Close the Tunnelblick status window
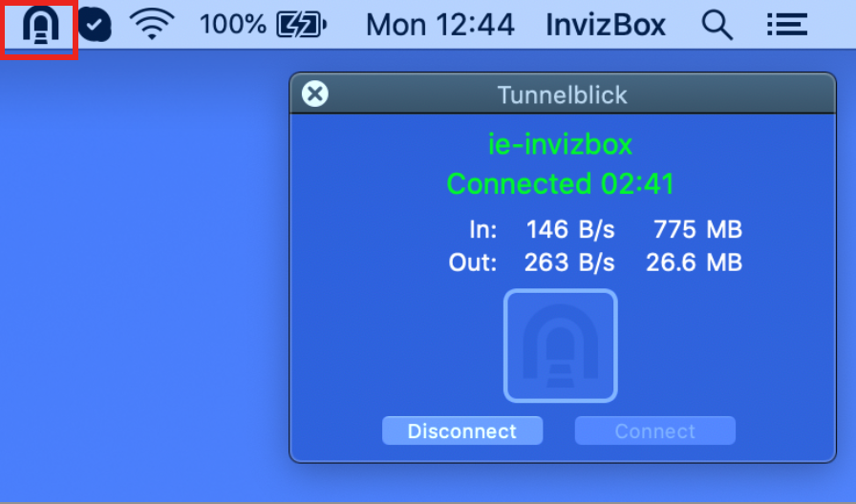Screen dimensions: 856x504 pyautogui.click(x=315, y=94)
